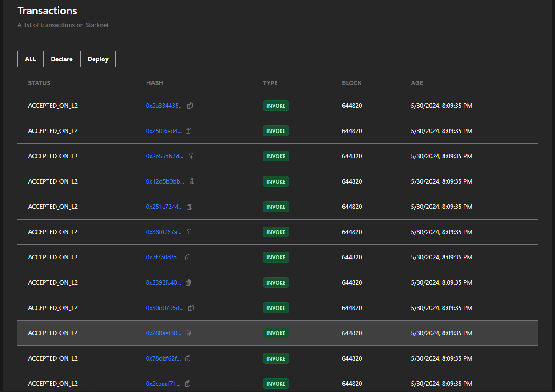Screen dimensions: 555x392
Task: Copy hash 0x2a334435 using copy icon
Action: (190, 106)
